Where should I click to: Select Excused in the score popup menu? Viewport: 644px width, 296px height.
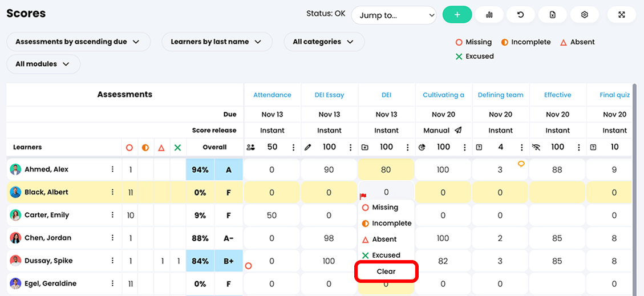point(380,256)
